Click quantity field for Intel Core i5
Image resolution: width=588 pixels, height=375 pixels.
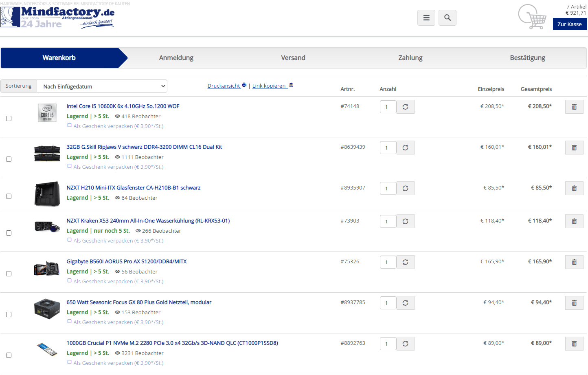pyautogui.click(x=388, y=107)
